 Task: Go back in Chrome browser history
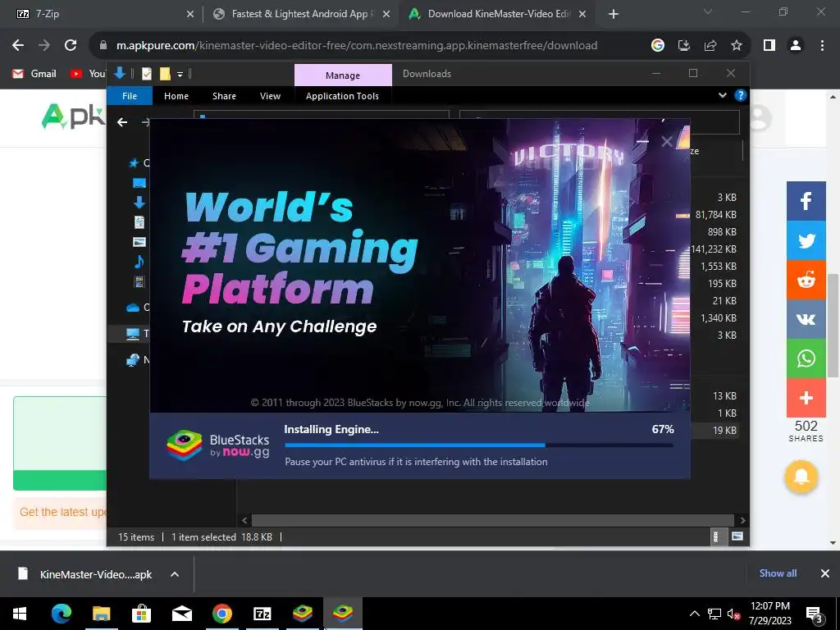(x=18, y=46)
